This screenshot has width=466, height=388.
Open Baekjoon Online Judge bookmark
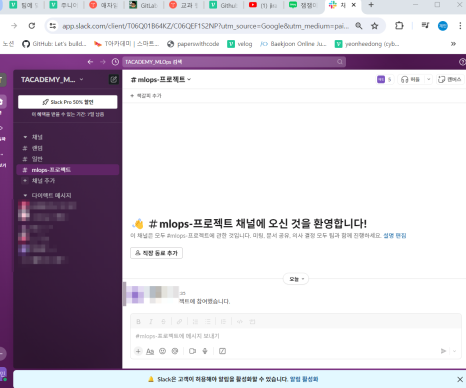[293, 44]
